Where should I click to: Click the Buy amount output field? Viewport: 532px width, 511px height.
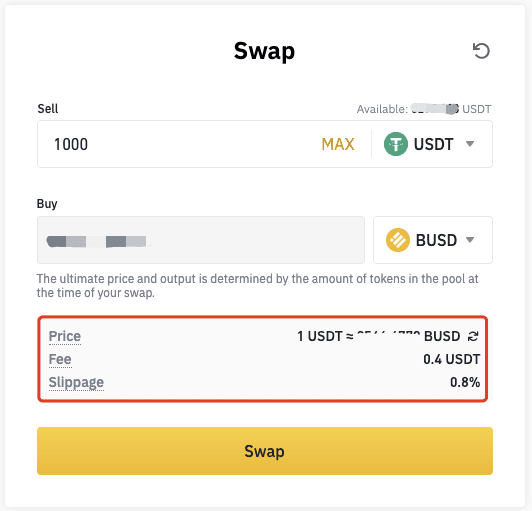[x=201, y=240]
